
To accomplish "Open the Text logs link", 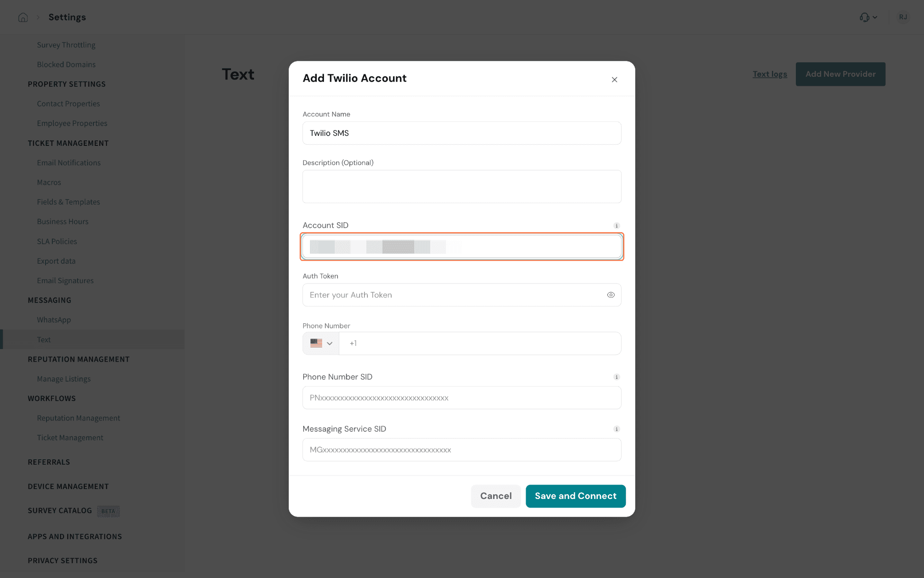I will point(770,74).
